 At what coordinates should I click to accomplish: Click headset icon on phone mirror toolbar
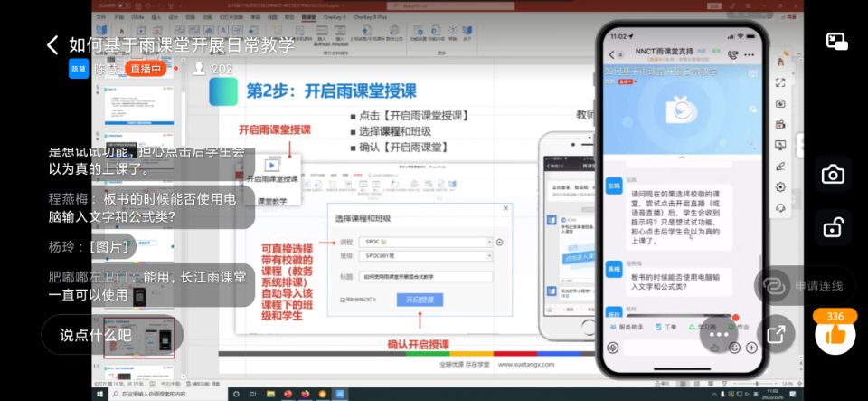780,207
